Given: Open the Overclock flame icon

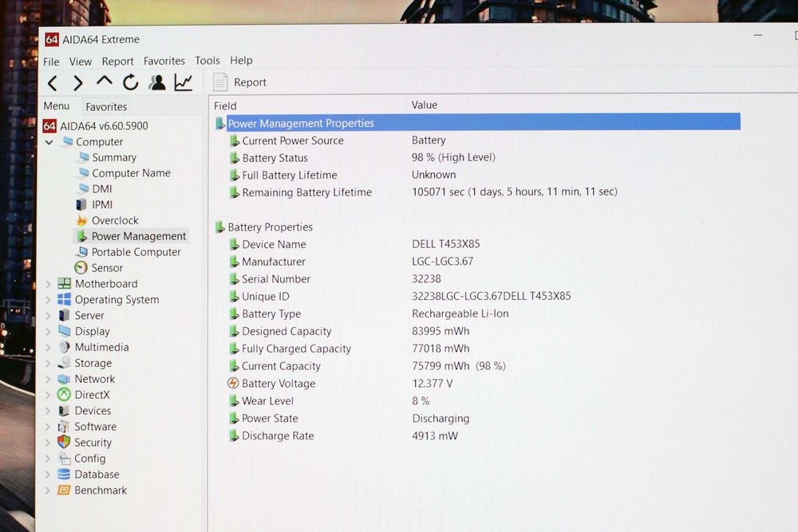Looking at the screenshot, I should [81, 220].
